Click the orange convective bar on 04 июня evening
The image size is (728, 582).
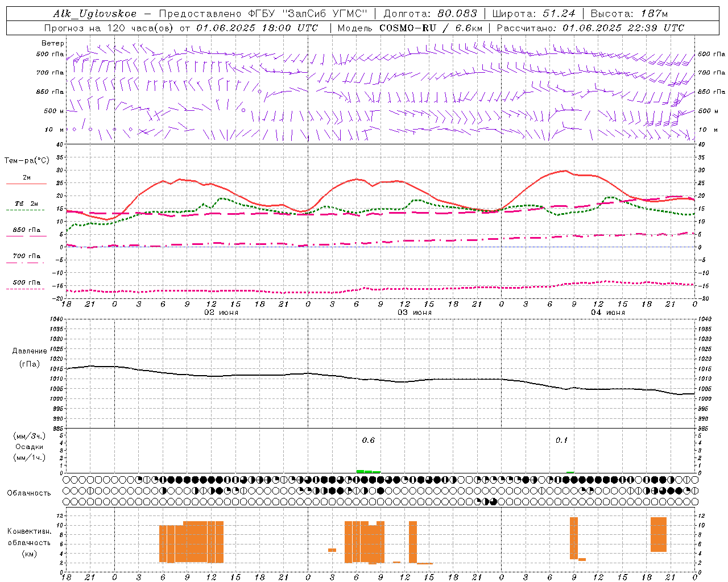pos(659,534)
